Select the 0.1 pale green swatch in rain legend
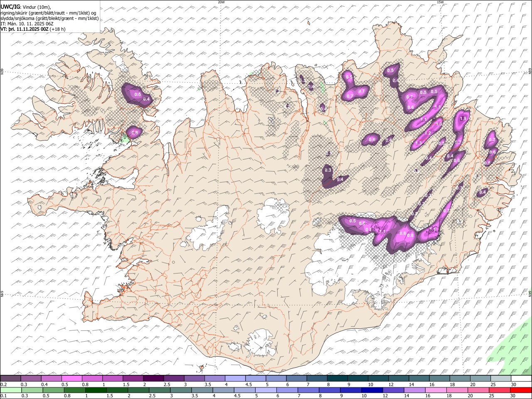This screenshot has width=532, height=399. (11, 390)
